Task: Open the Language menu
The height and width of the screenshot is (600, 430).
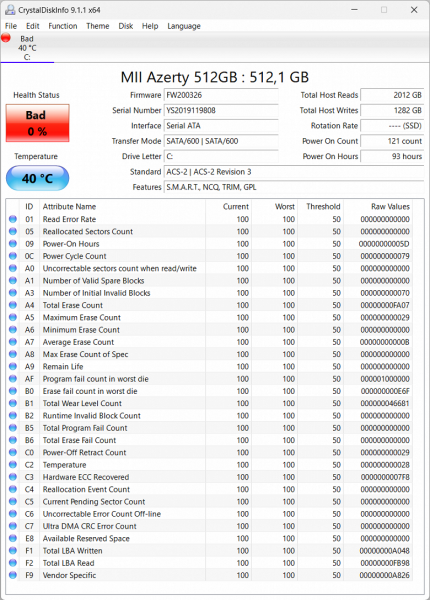Action: pos(184,26)
